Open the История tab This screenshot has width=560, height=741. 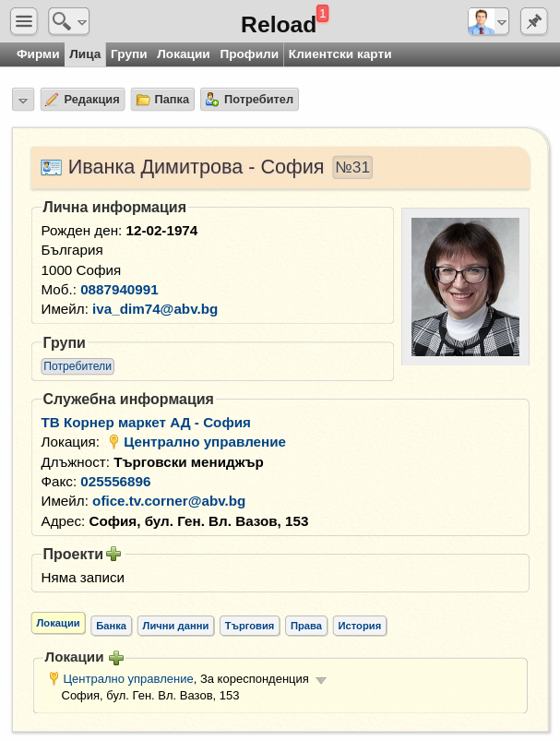click(359, 626)
